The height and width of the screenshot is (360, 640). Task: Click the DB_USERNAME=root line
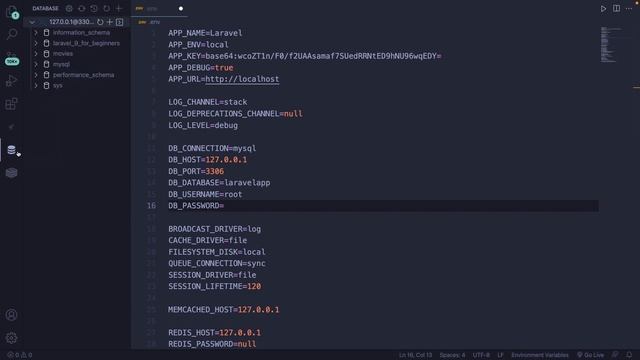(205, 194)
